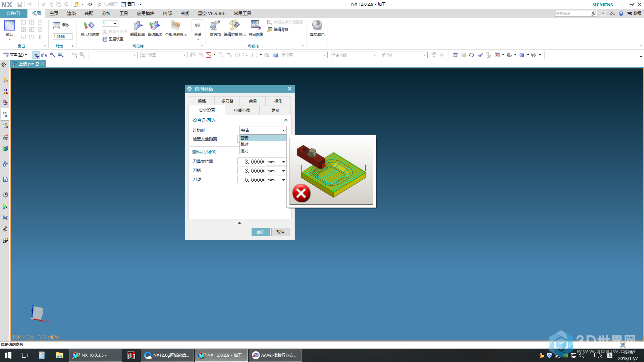Click the 取消 button
The image size is (644, 362).
(280, 232)
